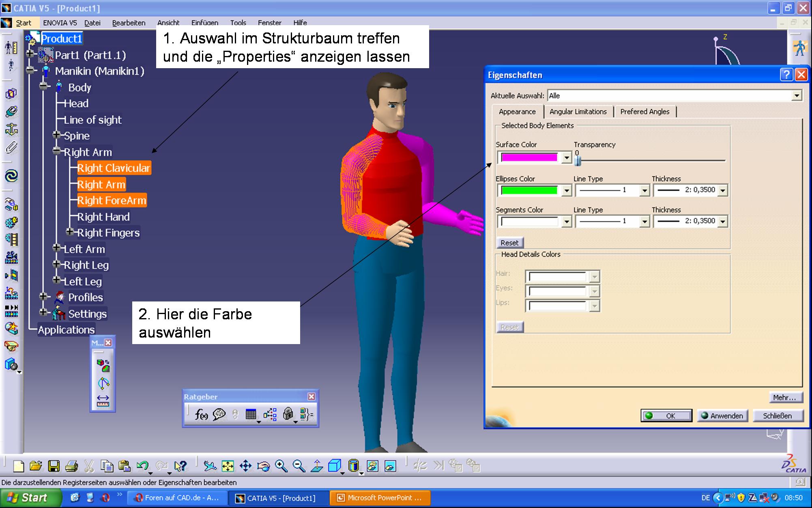Select Line of sight tree item
Screen dimensions: 812x508
92,120
